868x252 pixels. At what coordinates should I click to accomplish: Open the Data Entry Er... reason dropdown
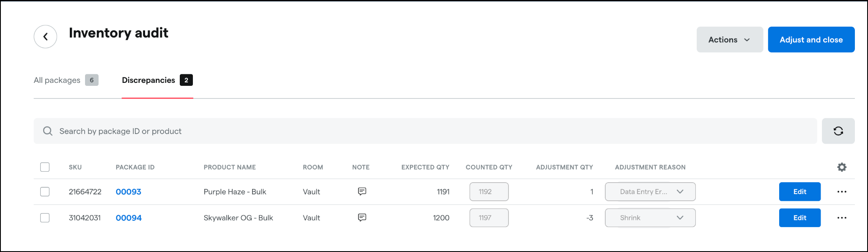(x=650, y=192)
